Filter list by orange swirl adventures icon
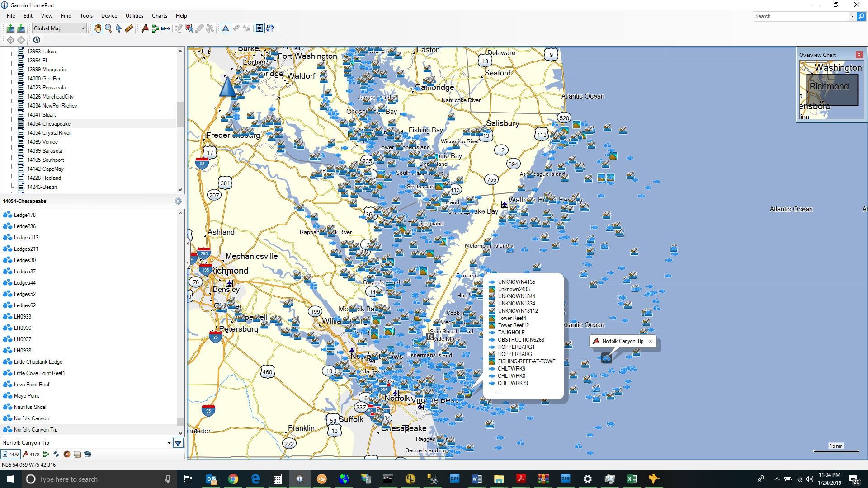This screenshot has height=488, width=868. click(x=67, y=454)
